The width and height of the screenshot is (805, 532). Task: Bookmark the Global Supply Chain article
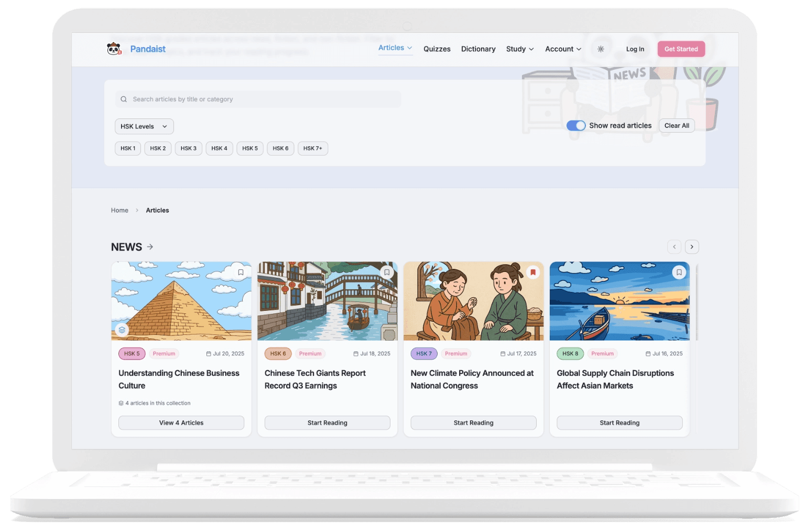(x=679, y=272)
